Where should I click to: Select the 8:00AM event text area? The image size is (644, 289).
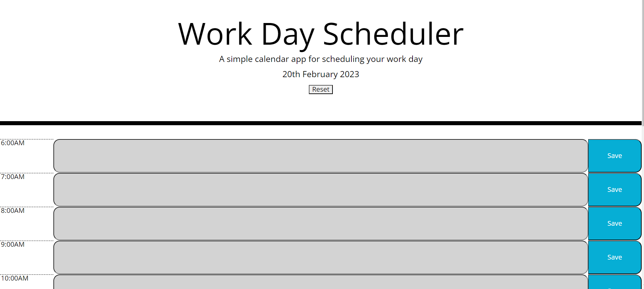(320, 223)
